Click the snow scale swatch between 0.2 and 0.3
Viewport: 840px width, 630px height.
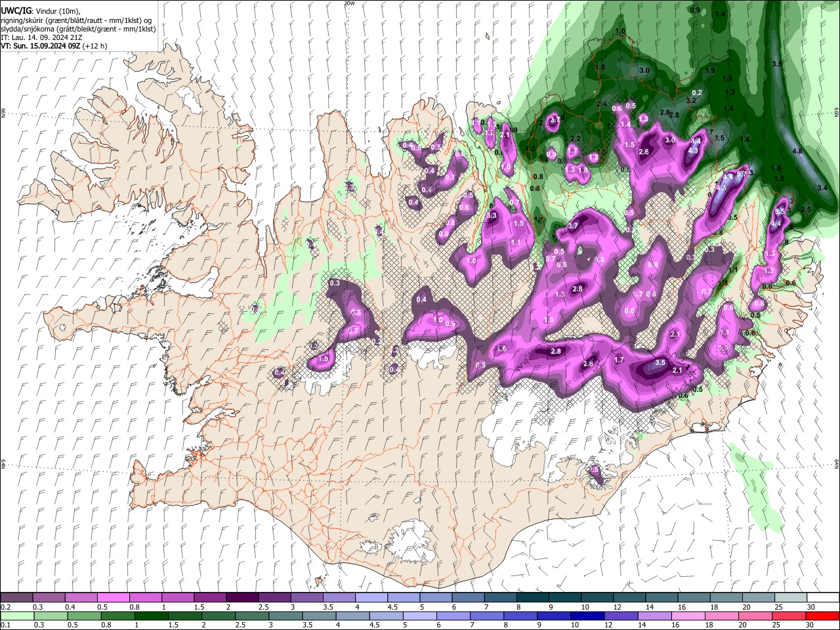click(16, 598)
